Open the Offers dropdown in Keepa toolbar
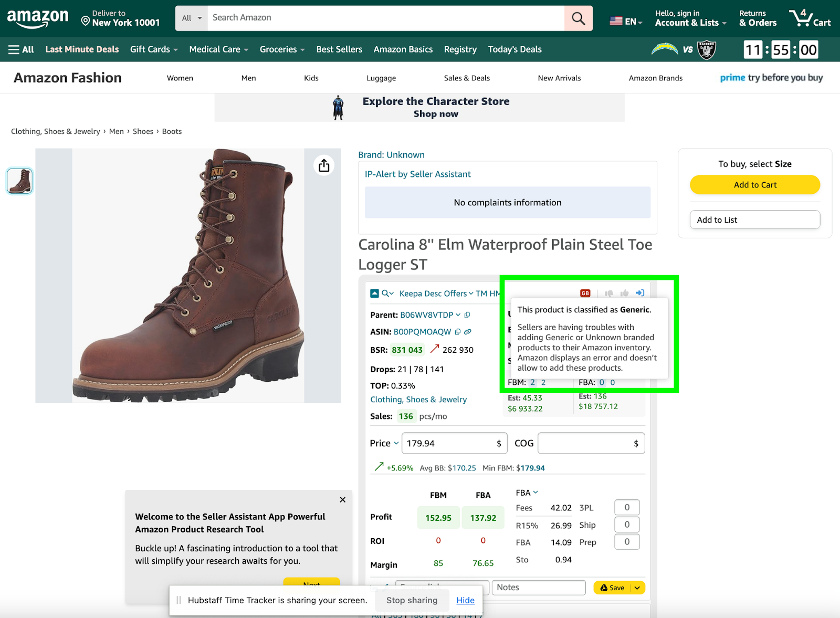The width and height of the screenshot is (840, 618). (x=470, y=294)
